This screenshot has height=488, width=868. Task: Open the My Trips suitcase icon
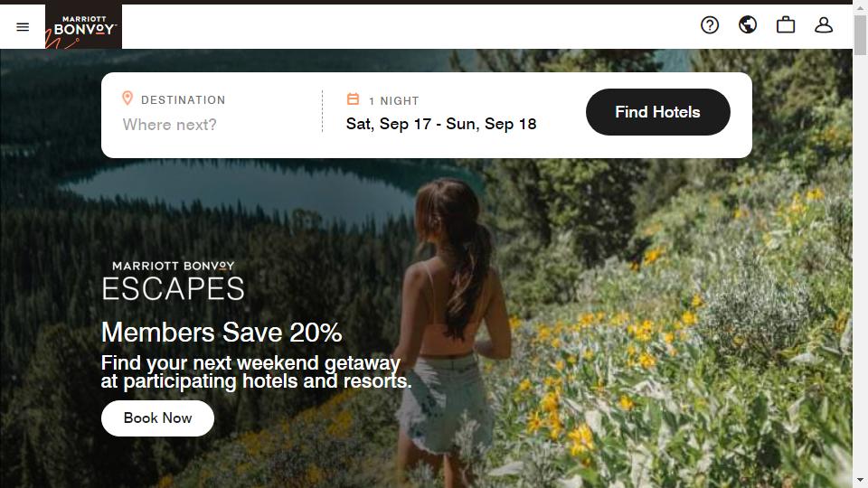point(786,25)
